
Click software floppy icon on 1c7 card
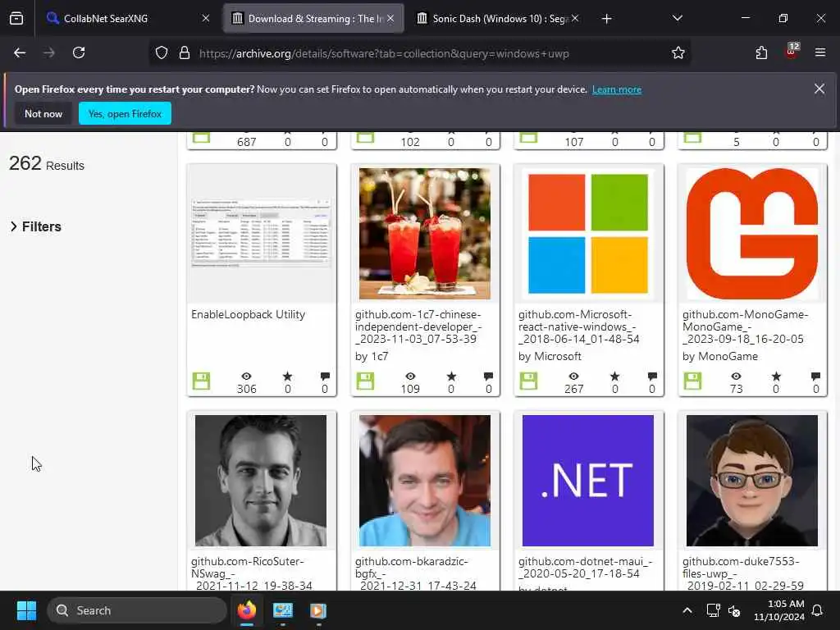365,381
